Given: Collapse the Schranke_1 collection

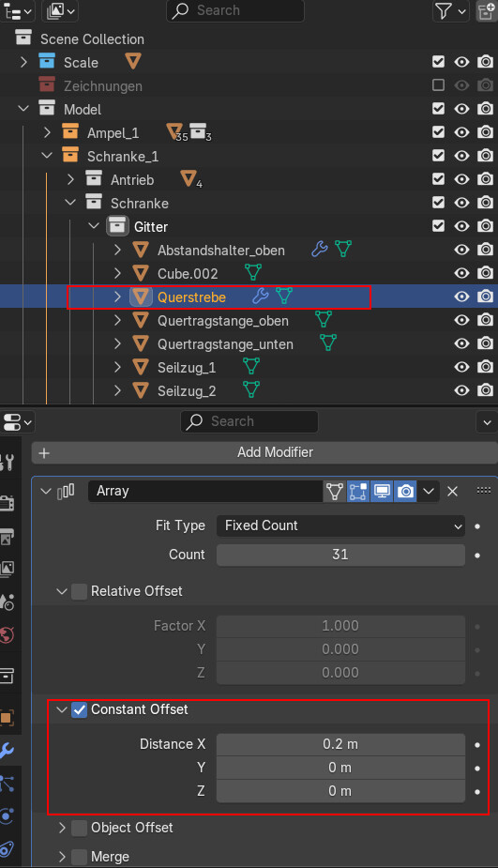Looking at the screenshot, I should click(x=47, y=156).
